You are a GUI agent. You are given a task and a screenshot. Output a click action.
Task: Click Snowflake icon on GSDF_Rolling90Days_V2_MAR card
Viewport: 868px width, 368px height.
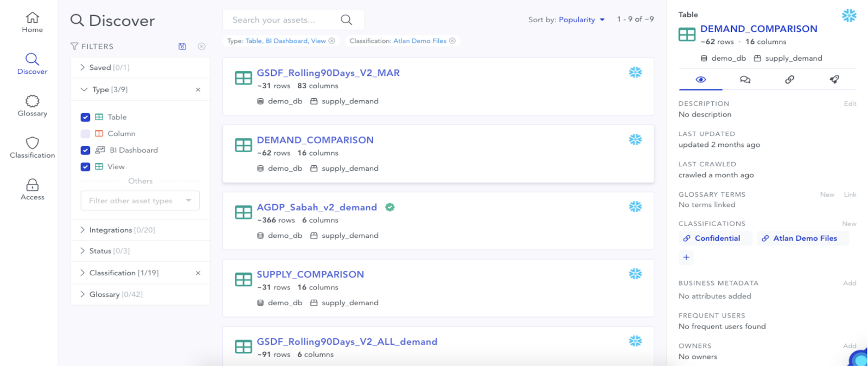coord(635,73)
